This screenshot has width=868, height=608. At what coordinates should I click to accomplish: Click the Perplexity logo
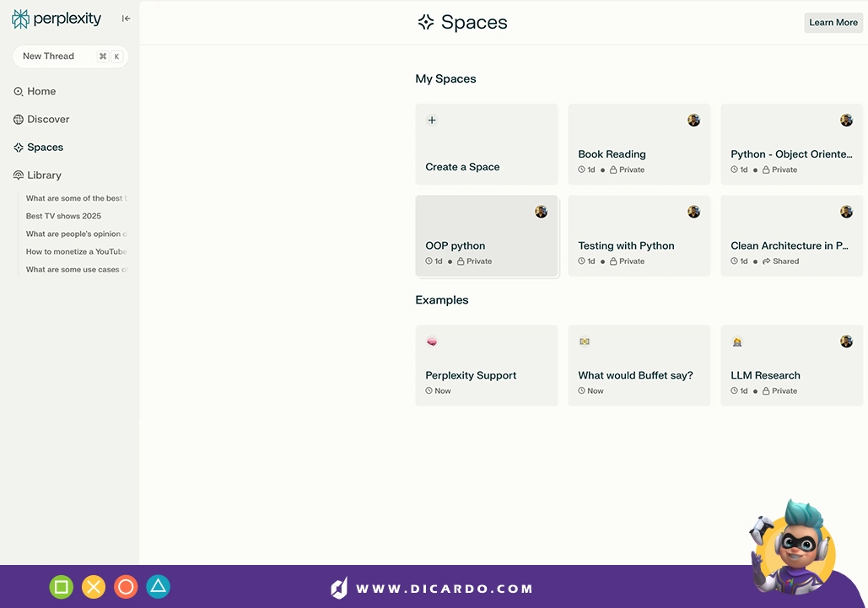click(x=57, y=19)
